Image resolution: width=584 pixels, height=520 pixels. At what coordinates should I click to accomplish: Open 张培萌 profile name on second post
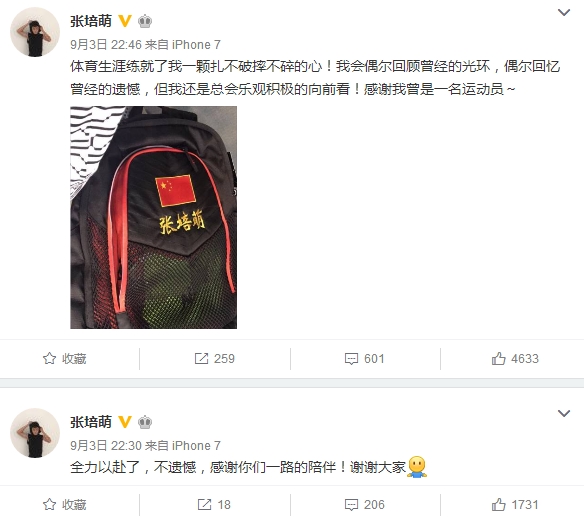pos(91,422)
